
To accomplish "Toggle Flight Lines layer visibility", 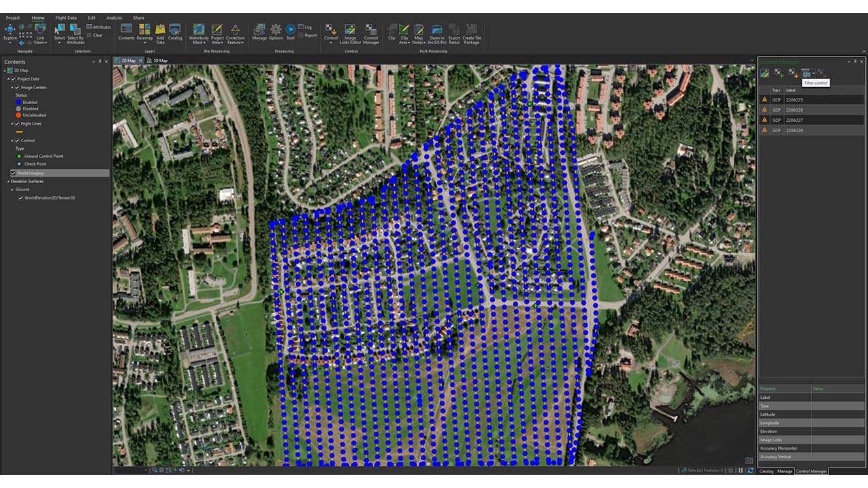I will coord(18,124).
